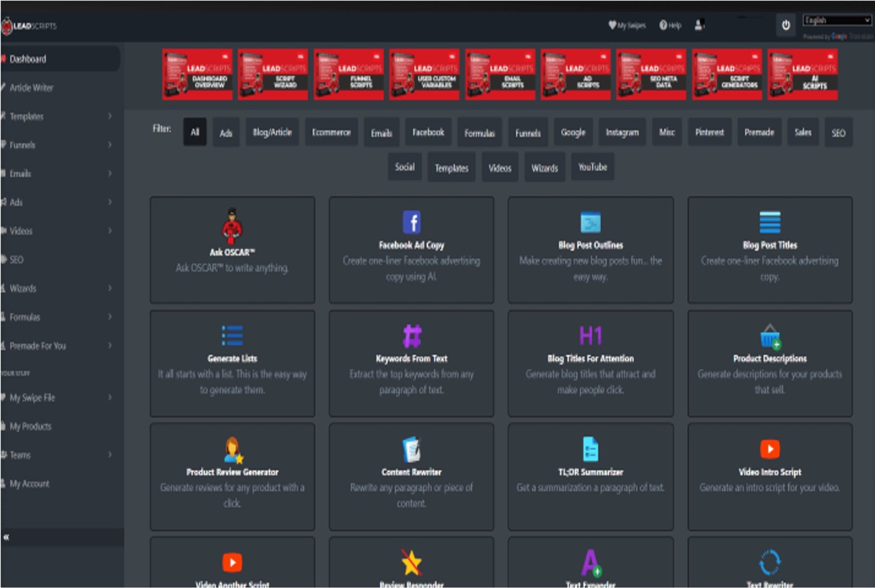The height and width of the screenshot is (588, 875).
Task: Open Video Another Script play icon
Action: tap(232, 562)
